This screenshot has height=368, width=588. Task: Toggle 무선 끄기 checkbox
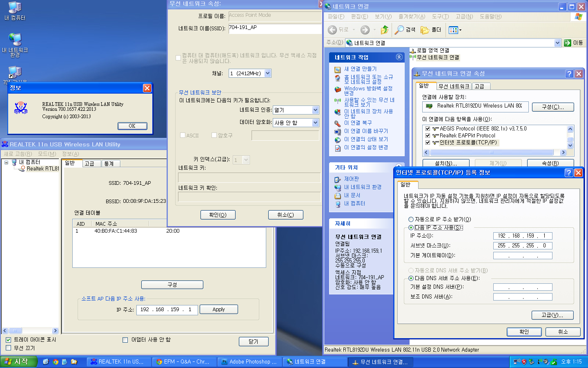coord(8,348)
